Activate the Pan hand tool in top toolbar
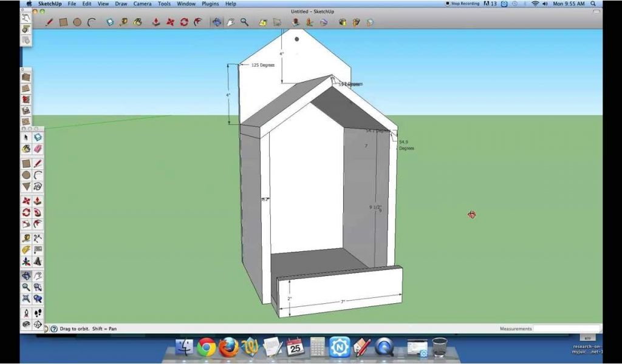The image size is (622, 364). coord(231,22)
